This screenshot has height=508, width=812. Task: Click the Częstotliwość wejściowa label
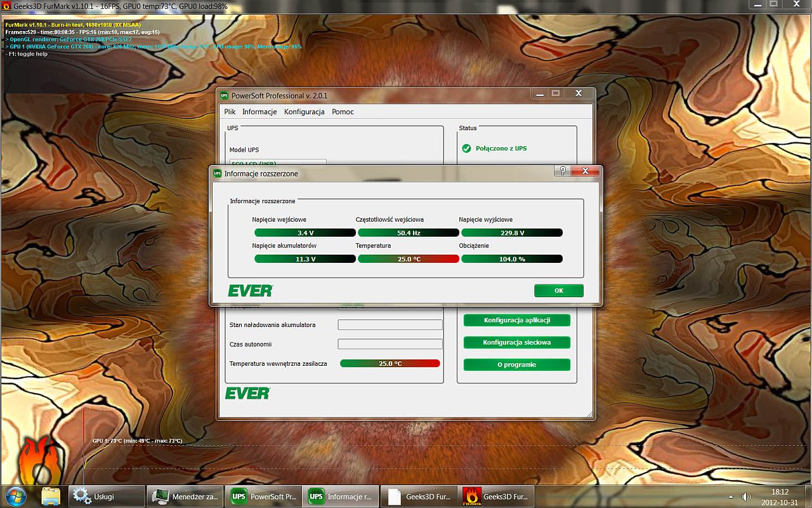pos(390,220)
